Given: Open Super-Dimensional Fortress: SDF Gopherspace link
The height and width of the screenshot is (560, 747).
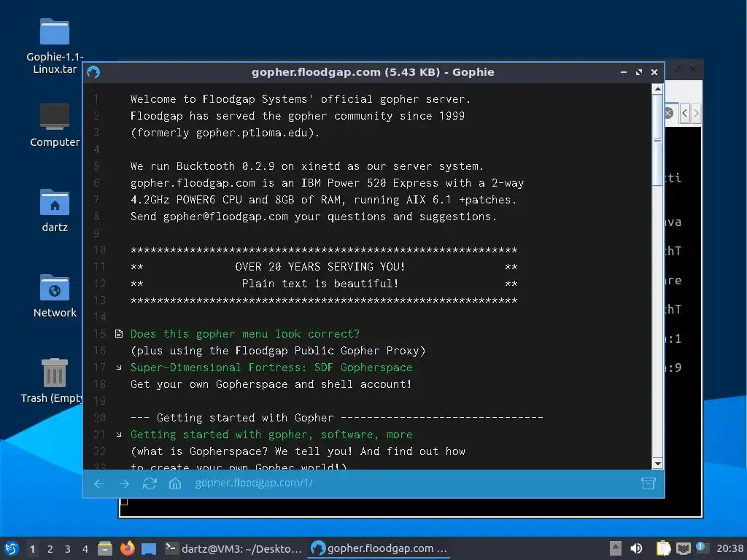Looking at the screenshot, I should click(271, 367).
